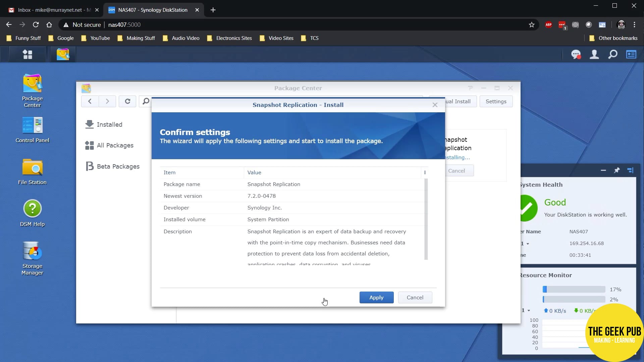Click the Item column header
Screen dimensions: 644x362
pyautogui.click(x=202, y=173)
